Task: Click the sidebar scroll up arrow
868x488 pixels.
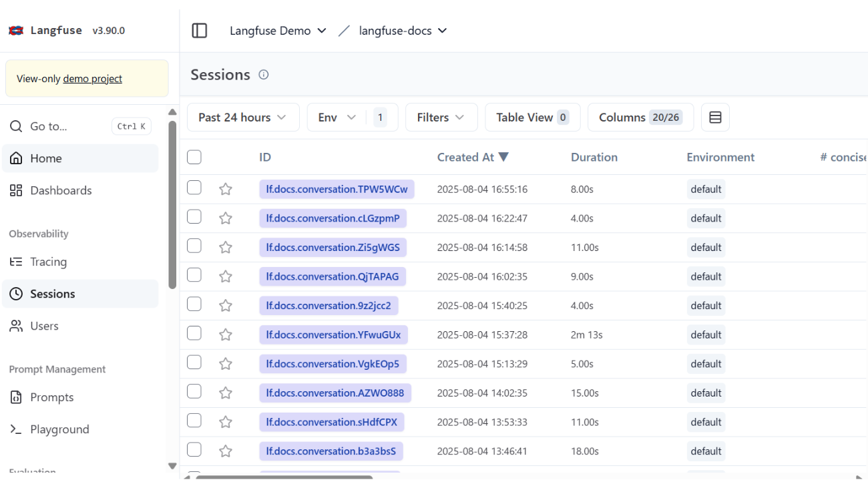Action: pos(172,112)
